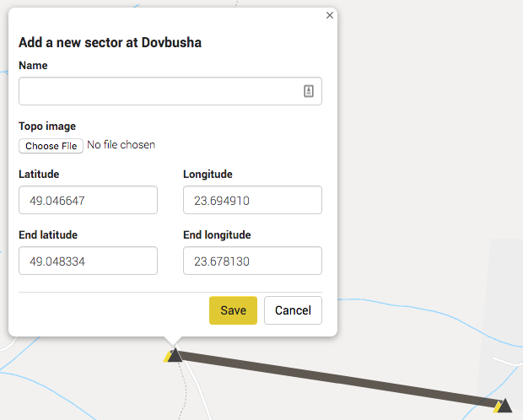523x420 pixels.
Task: Select the end triangle marker at bottom right
Action: pyautogui.click(x=504, y=406)
